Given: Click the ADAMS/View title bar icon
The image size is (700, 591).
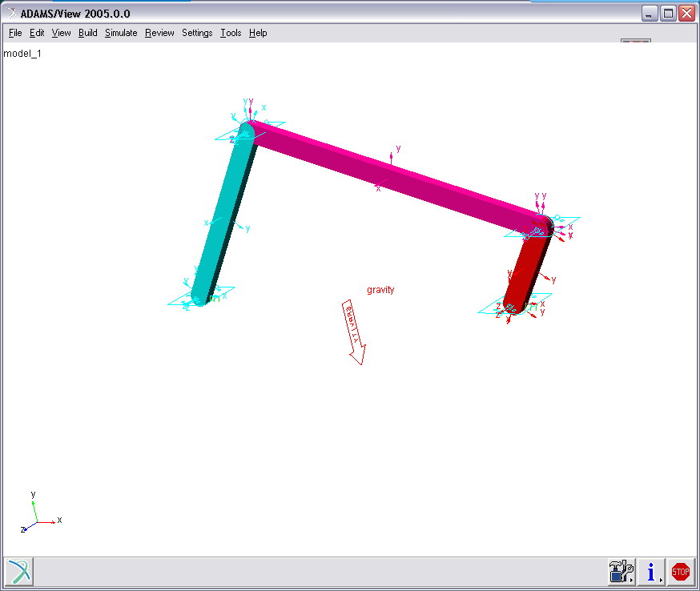Looking at the screenshot, I should coord(11,14).
